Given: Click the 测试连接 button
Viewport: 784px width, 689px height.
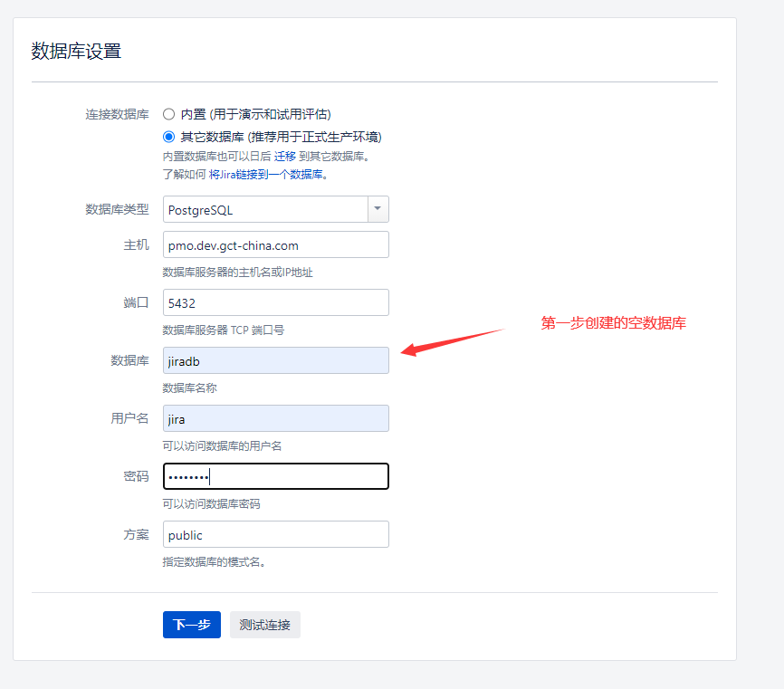Looking at the screenshot, I should click(x=264, y=625).
